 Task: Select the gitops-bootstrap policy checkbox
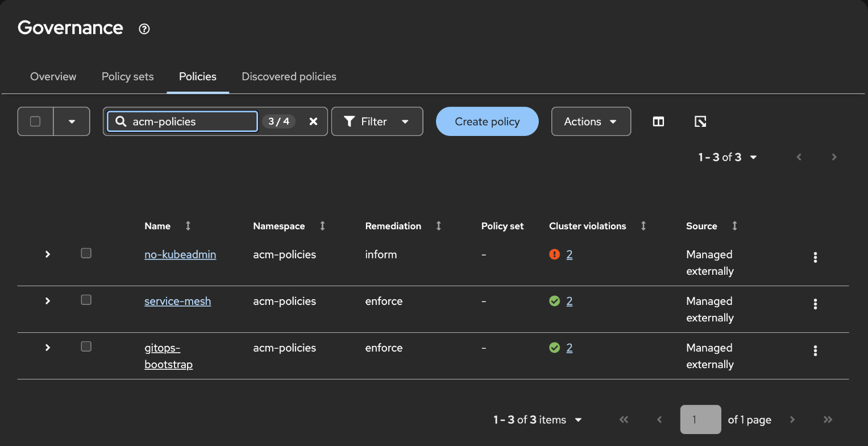(86, 346)
